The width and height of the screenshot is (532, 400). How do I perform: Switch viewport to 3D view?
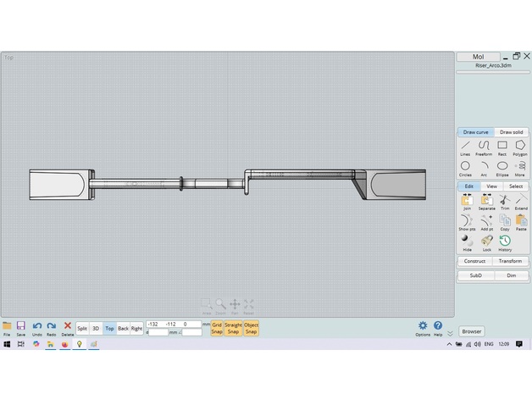pyautogui.click(x=96, y=328)
